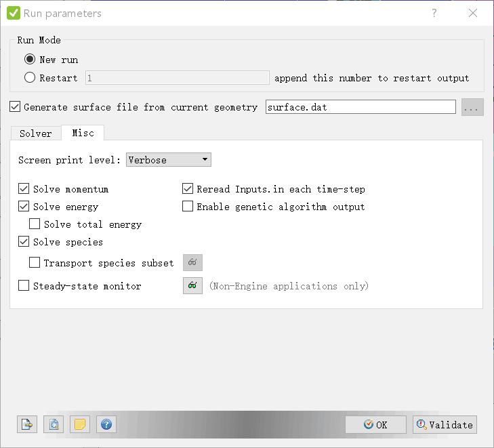Click the surface.dat filename field
The width and height of the screenshot is (494, 448).
point(361,107)
